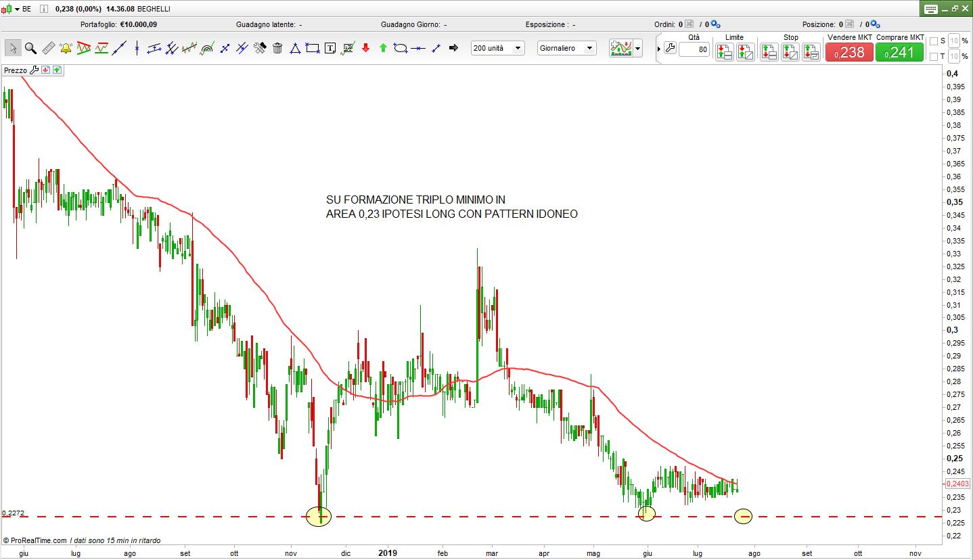Open the Ordini settings gear
Image resolution: width=973 pixels, height=560 pixels.
pyautogui.click(x=715, y=24)
